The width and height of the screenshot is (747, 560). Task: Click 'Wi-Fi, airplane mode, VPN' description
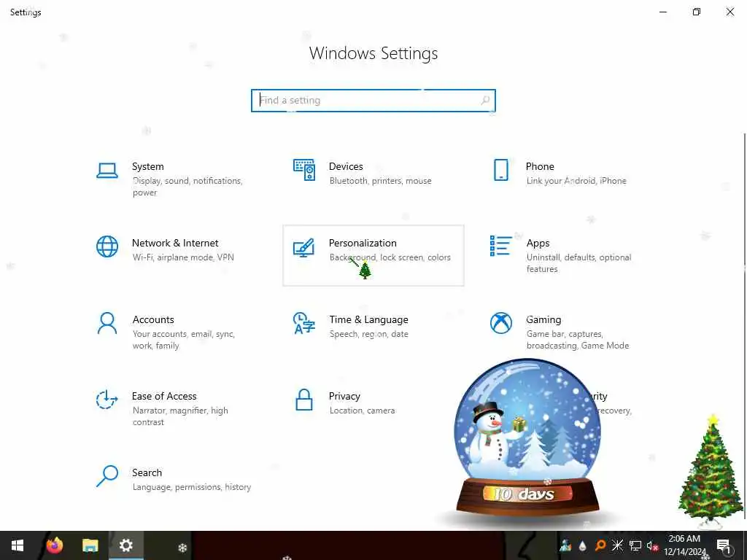(183, 257)
